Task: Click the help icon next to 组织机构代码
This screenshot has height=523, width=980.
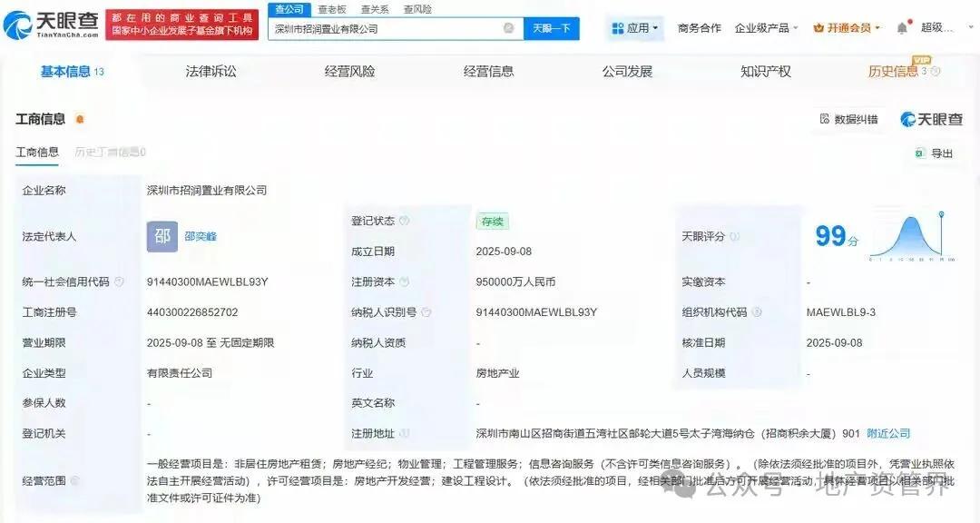Action: pos(756,312)
